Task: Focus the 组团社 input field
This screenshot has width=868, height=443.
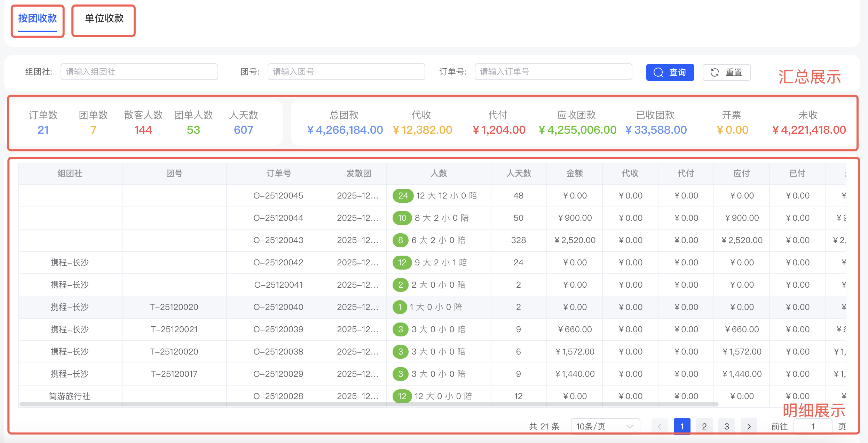Action: click(139, 72)
